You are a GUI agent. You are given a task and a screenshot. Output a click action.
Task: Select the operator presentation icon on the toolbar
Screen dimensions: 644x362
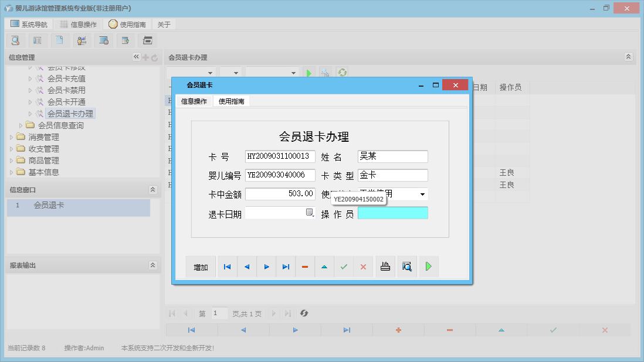tap(82, 40)
